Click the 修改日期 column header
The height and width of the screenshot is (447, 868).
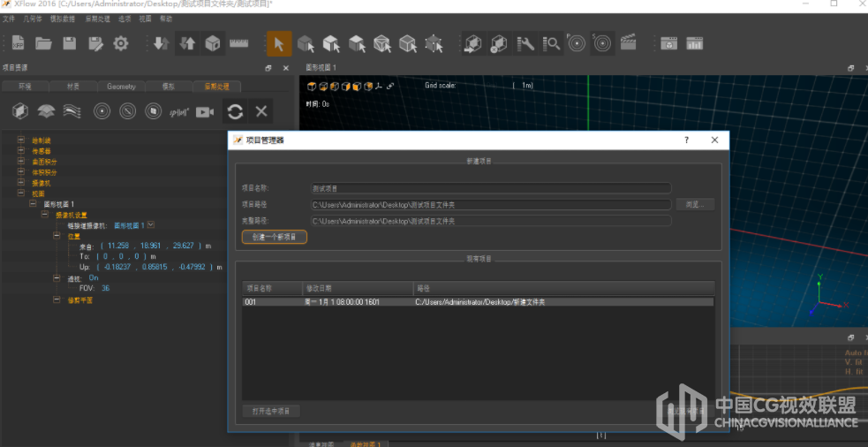click(358, 289)
